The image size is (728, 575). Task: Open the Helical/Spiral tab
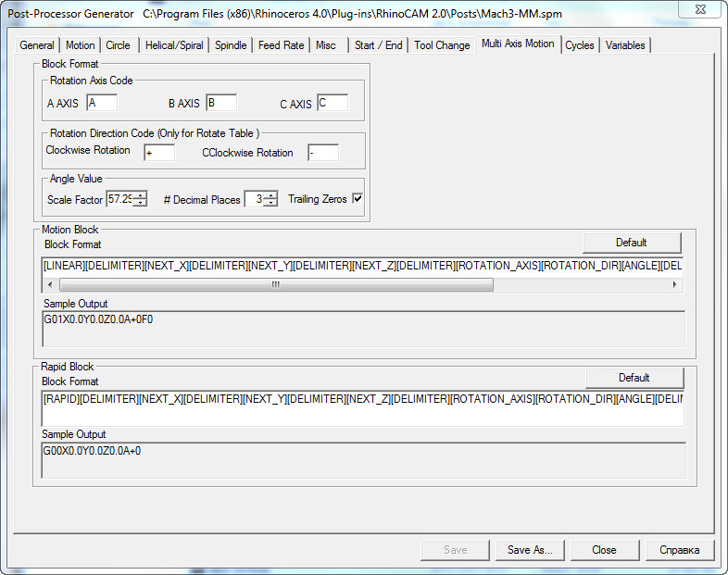[173, 45]
